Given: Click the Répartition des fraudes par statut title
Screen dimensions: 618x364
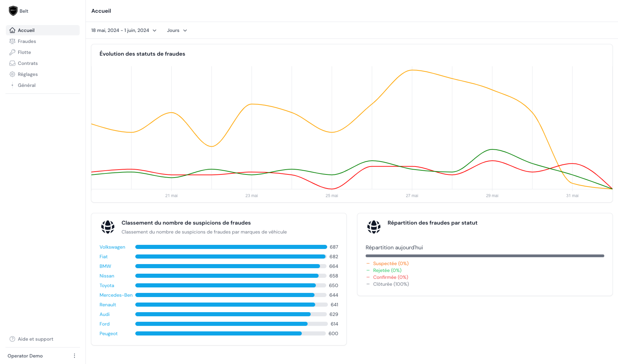Looking at the screenshot, I should click(x=432, y=223).
